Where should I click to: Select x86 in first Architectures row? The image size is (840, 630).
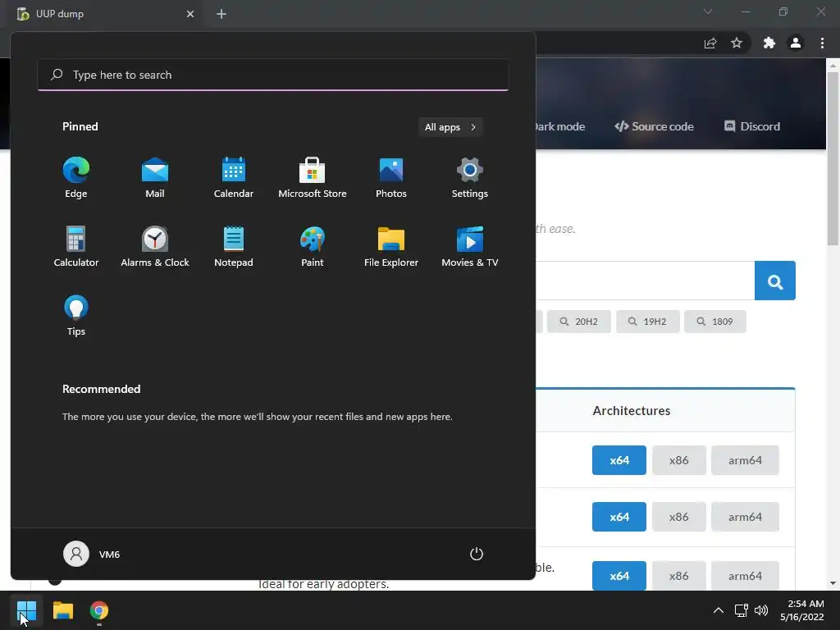pos(678,460)
